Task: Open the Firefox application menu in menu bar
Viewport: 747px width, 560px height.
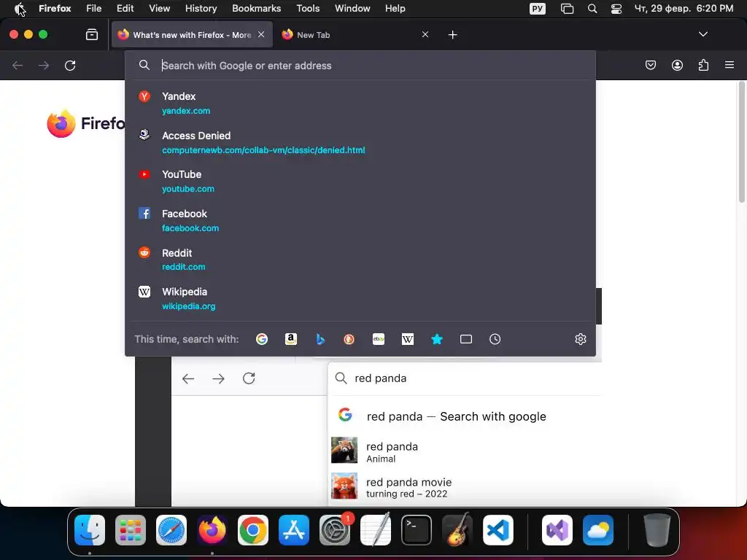Action: (x=55, y=9)
